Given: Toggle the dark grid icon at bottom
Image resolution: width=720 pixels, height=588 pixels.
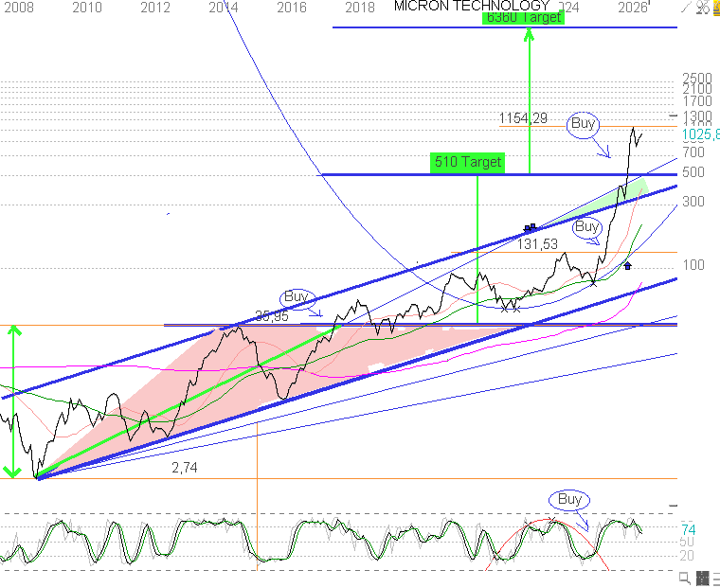Looking at the screenshot, I should 703,579.
